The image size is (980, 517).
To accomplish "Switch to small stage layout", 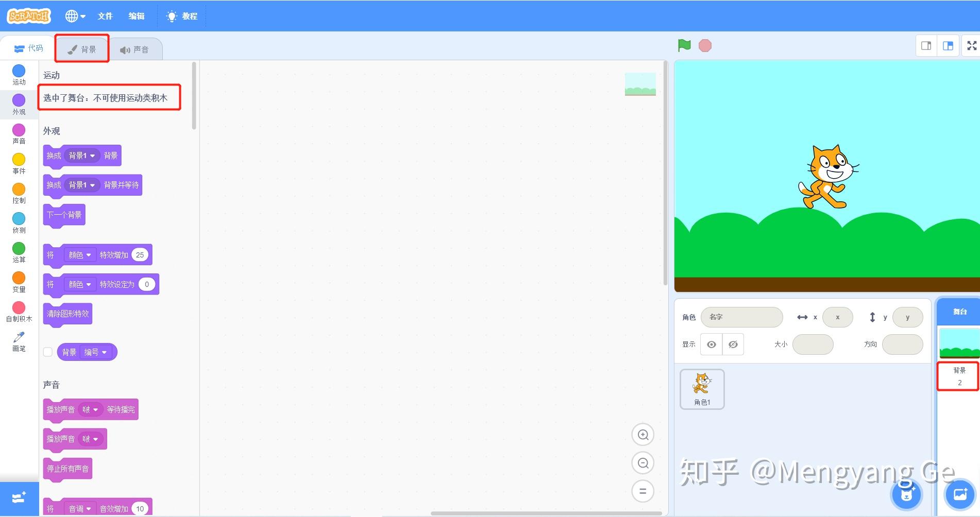I will [926, 46].
